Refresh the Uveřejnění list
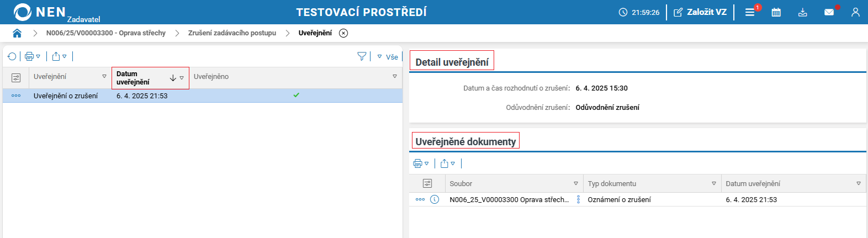The height and width of the screenshot is (238, 868). tap(12, 56)
